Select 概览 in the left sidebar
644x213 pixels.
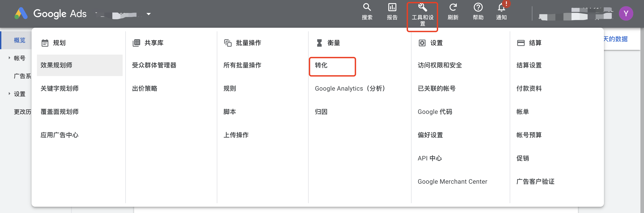(x=19, y=40)
